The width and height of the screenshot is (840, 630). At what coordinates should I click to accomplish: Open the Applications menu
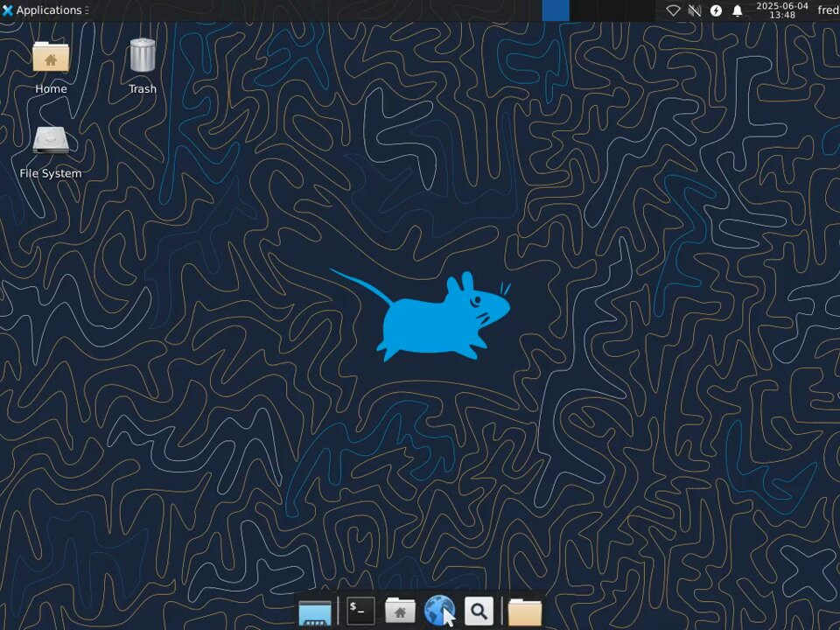45,10
